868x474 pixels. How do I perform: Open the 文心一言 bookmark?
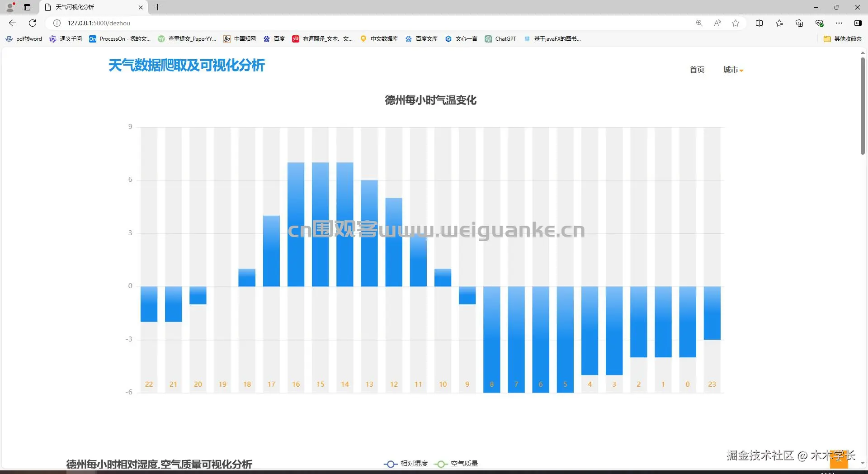[461, 39]
